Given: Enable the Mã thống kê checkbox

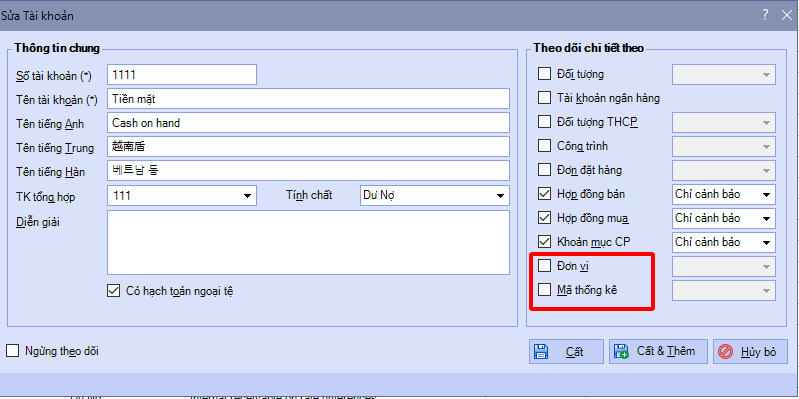Looking at the screenshot, I should tap(545, 290).
